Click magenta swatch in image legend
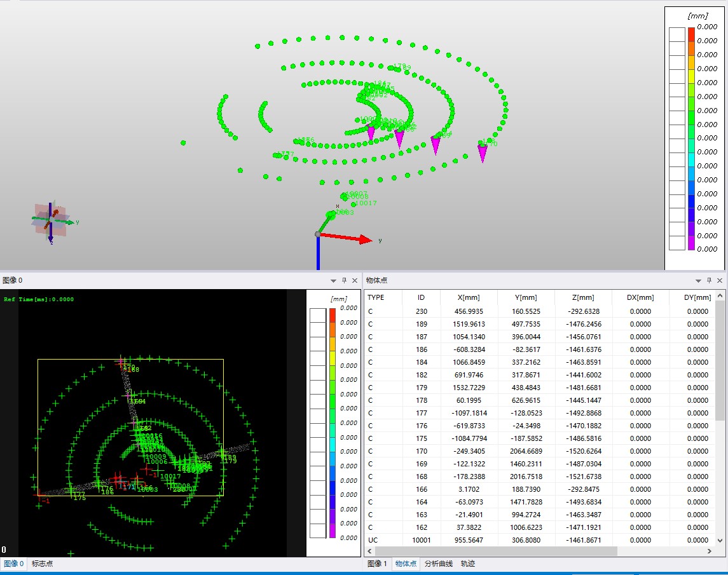The image size is (728, 575). [332, 531]
